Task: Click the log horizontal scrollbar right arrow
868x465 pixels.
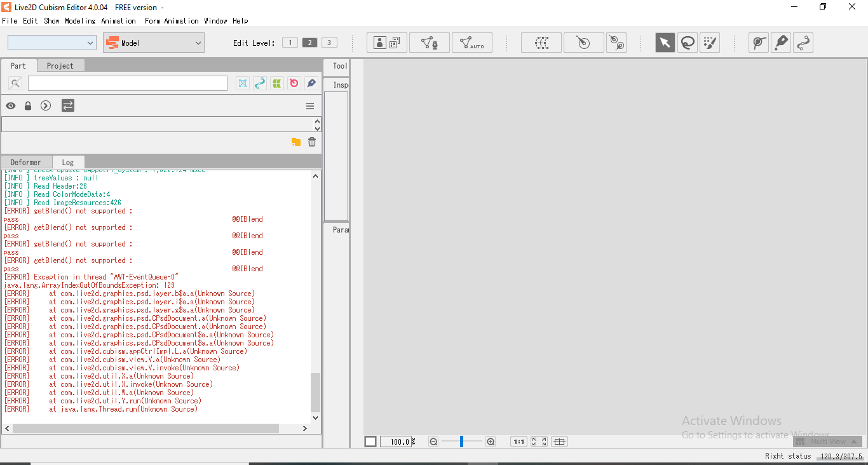Action: pyautogui.click(x=305, y=429)
